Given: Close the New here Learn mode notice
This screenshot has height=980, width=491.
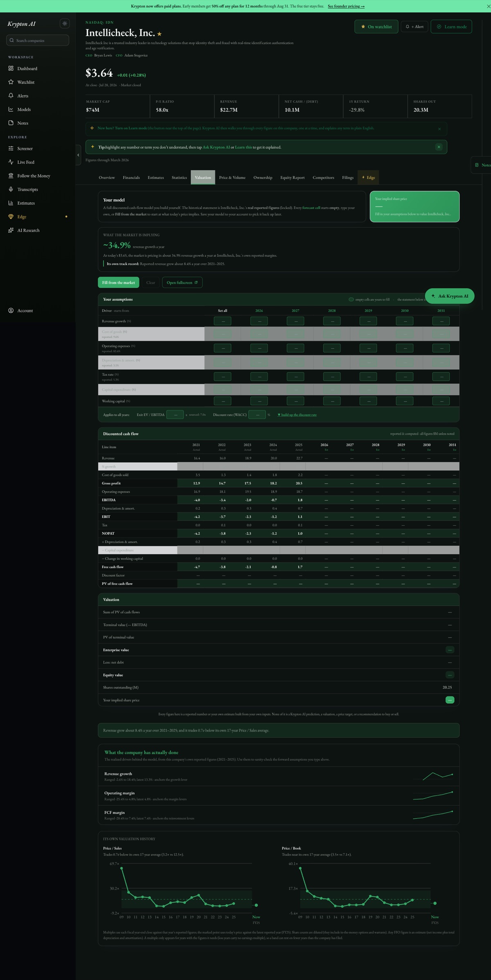Looking at the screenshot, I should (439, 129).
